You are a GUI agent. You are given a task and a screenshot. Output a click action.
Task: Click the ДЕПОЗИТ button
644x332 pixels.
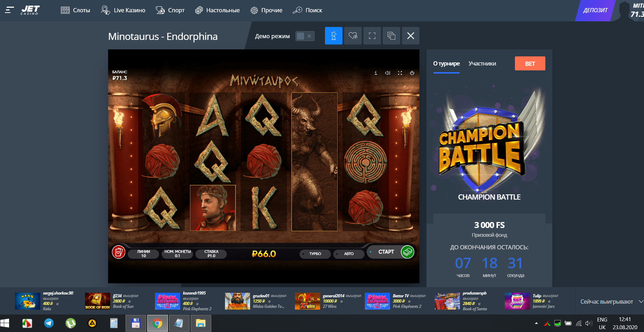tap(595, 11)
